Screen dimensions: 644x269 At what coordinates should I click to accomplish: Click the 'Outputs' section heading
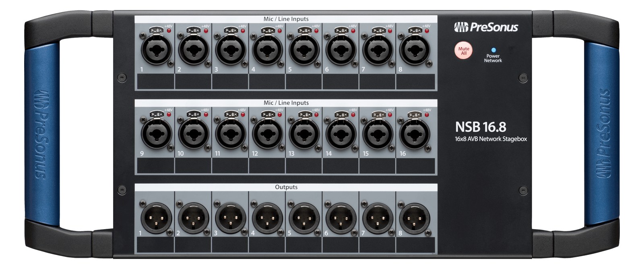coord(286,187)
